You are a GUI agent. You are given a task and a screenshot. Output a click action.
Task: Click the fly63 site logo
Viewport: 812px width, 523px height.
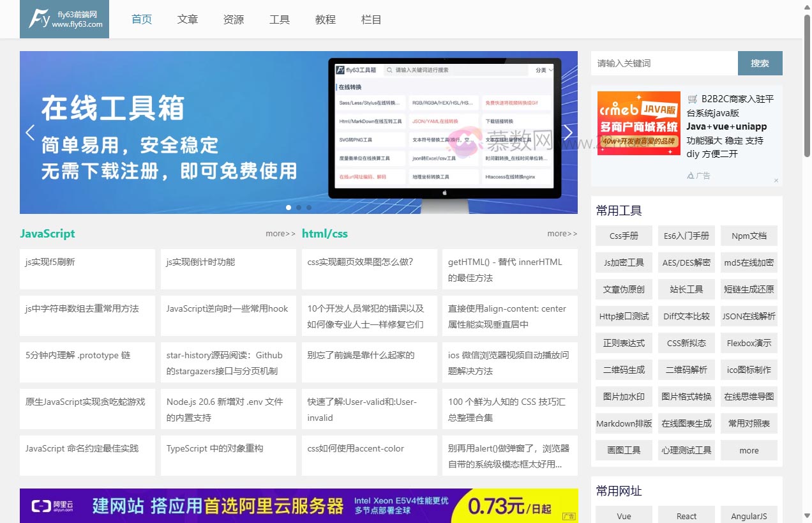click(64, 19)
